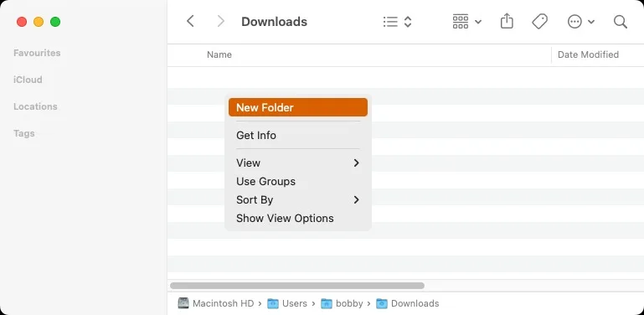Open Users folder in the path bar
This screenshot has height=315, width=644.
tap(287, 303)
